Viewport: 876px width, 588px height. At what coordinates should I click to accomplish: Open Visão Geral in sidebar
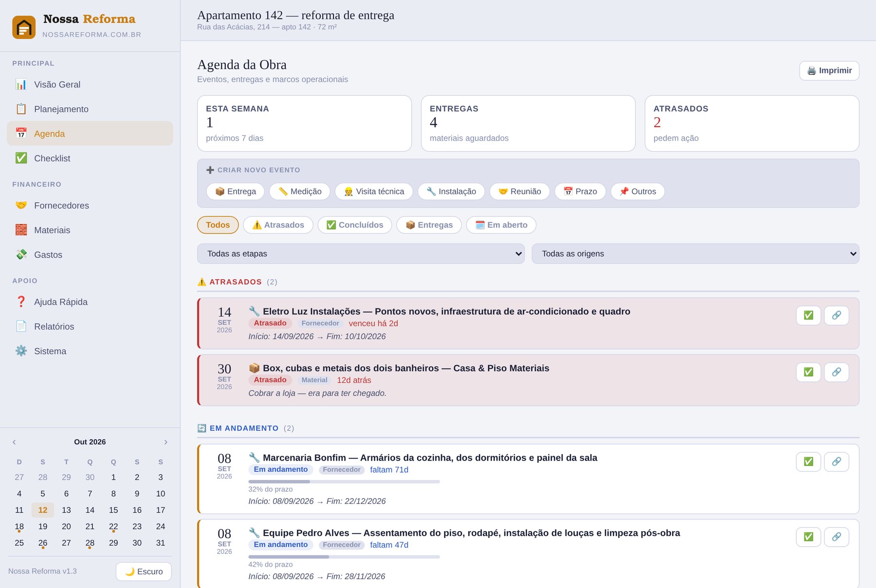(90, 85)
